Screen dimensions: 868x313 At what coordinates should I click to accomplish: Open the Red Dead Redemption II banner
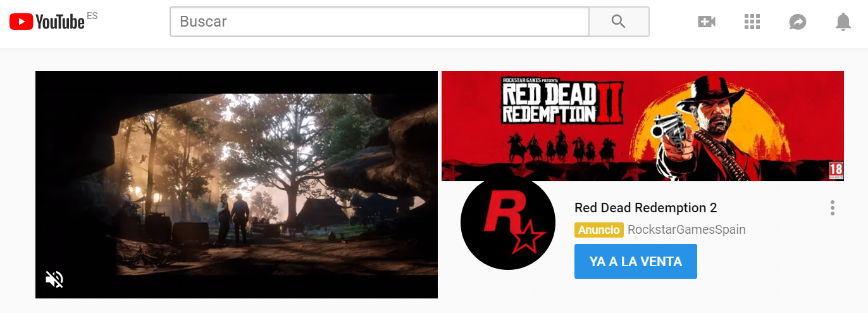[x=643, y=126]
